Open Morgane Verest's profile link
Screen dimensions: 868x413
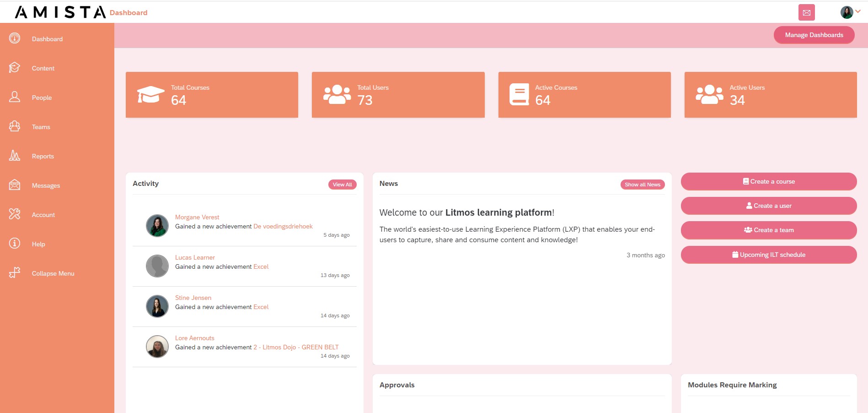tap(197, 217)
